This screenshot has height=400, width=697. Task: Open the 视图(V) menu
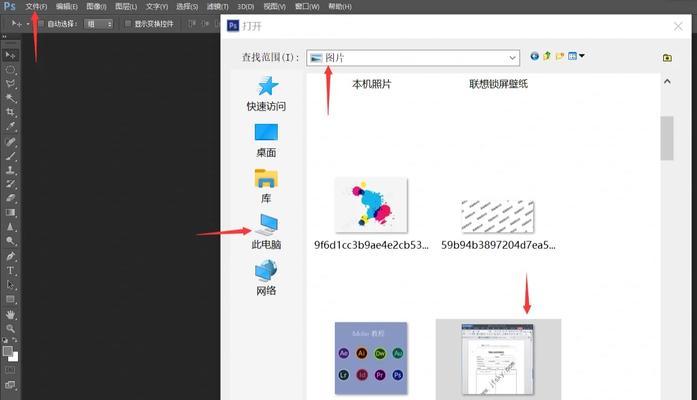(x=274, y=7)
